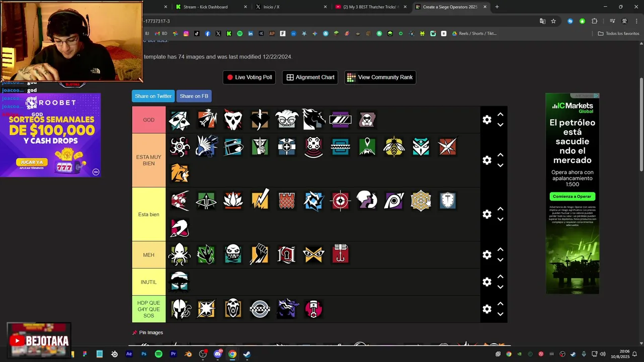Select the spartan helmet operator icon in last tier
This screenshot has height=362, width=644.
tap(180, 309)
